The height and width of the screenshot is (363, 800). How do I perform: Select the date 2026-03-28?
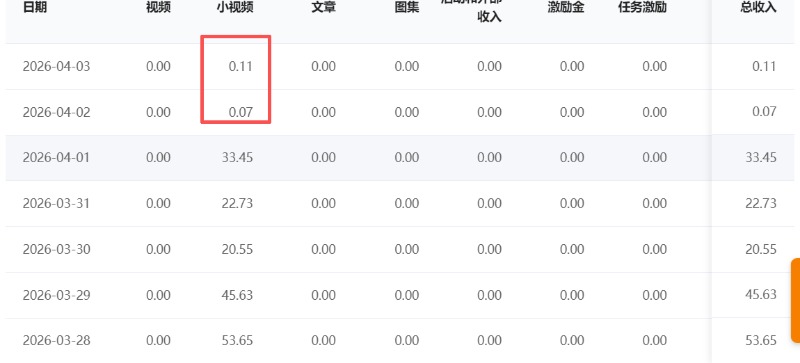56,340
